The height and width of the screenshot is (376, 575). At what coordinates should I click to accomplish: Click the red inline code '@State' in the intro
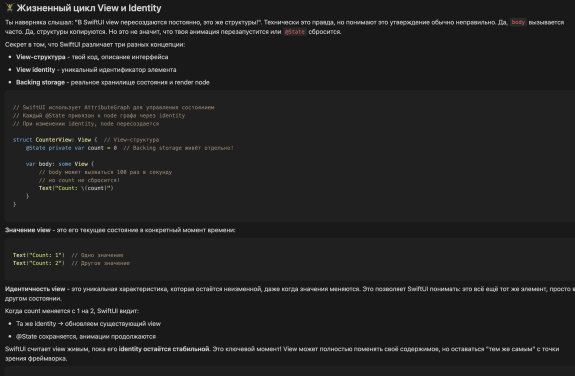[295, 32]
